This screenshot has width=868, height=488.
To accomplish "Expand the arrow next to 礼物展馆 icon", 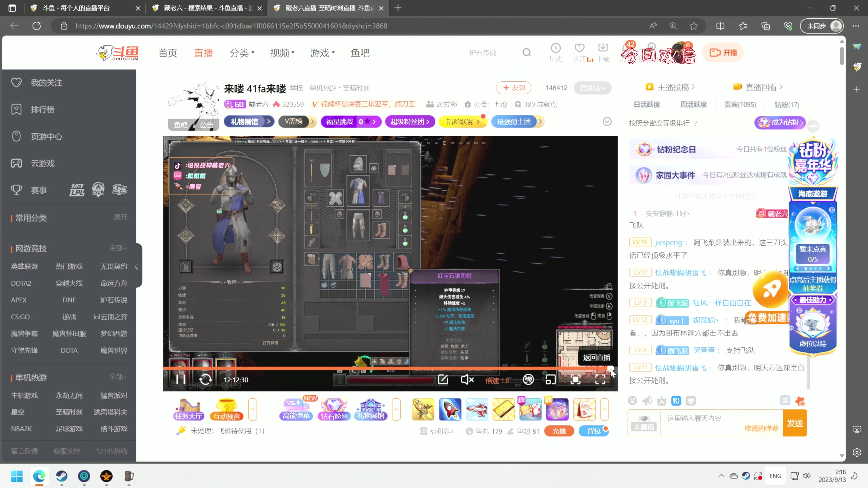I will tap(396, 409).
